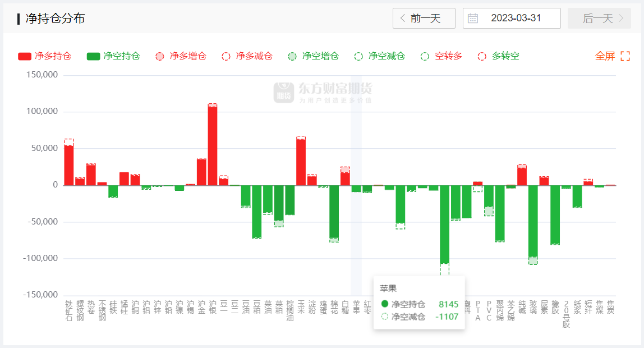Image resolution: width=644 pixels, height=348 pixels.
Task: Click the 苹果 title in the tooltip
Action: [388, 289]
